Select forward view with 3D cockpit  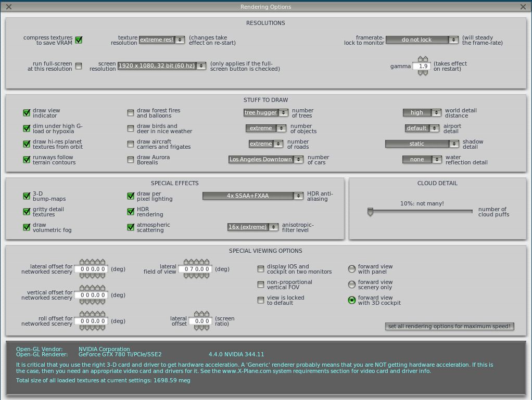click(x=352, y=300)
